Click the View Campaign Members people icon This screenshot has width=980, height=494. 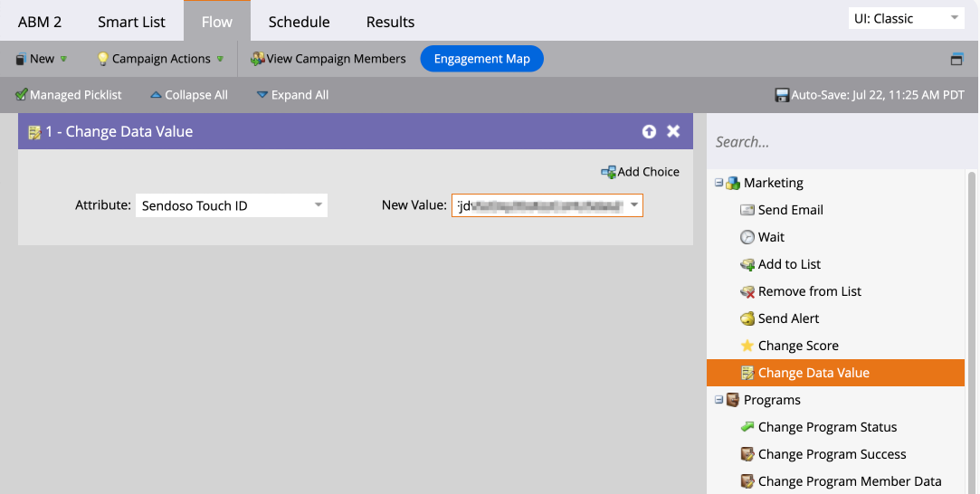point(257,59)
